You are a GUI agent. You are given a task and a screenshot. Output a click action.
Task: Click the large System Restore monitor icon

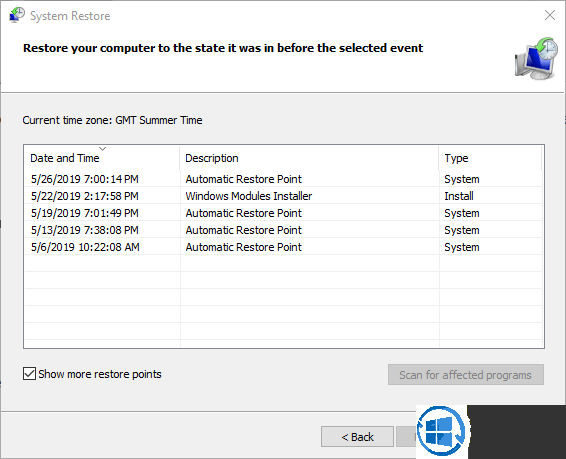[536, 58]
